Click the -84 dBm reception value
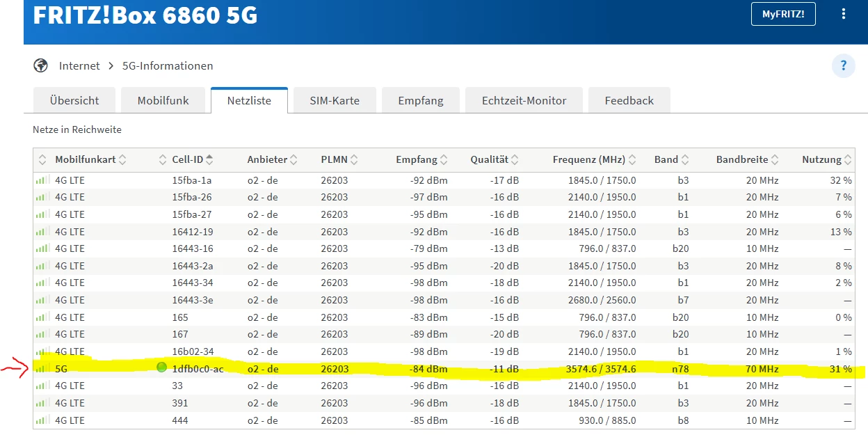 (x=428, y=369)
